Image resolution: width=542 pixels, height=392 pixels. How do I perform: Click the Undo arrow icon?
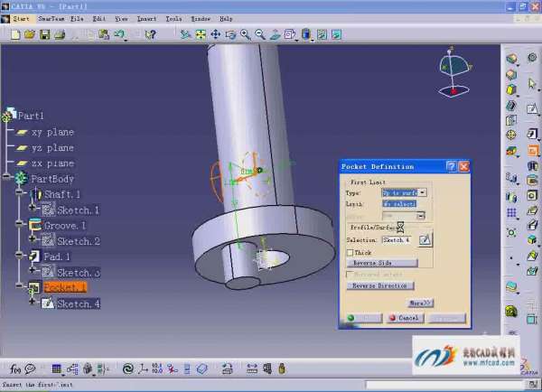[x=119, y=34]
